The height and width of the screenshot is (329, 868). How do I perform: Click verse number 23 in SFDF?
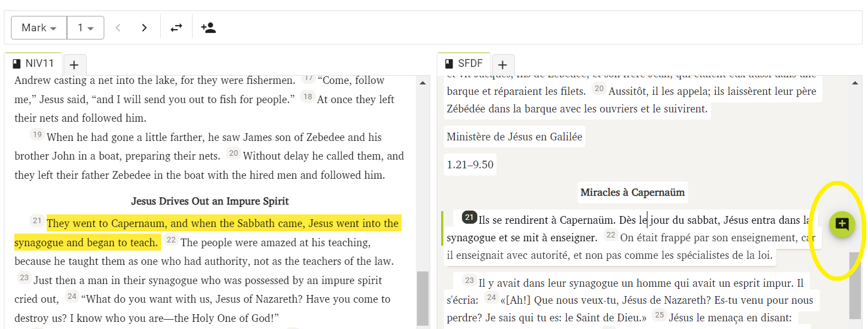[469, 280]
